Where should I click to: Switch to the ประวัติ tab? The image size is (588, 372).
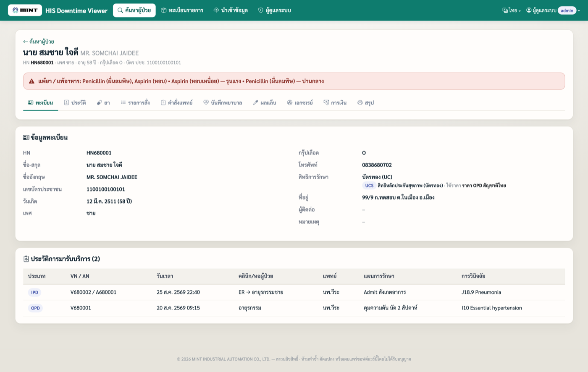[x=75, y=103]
